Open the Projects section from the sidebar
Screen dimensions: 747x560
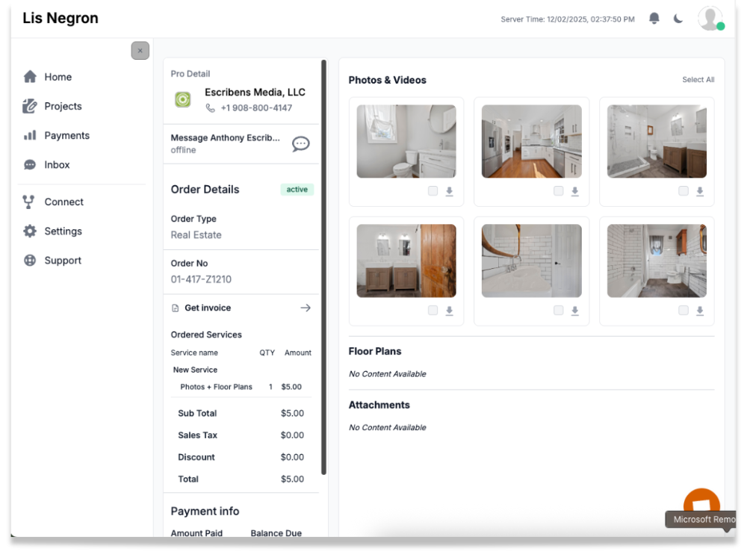[x=63, y=106]
